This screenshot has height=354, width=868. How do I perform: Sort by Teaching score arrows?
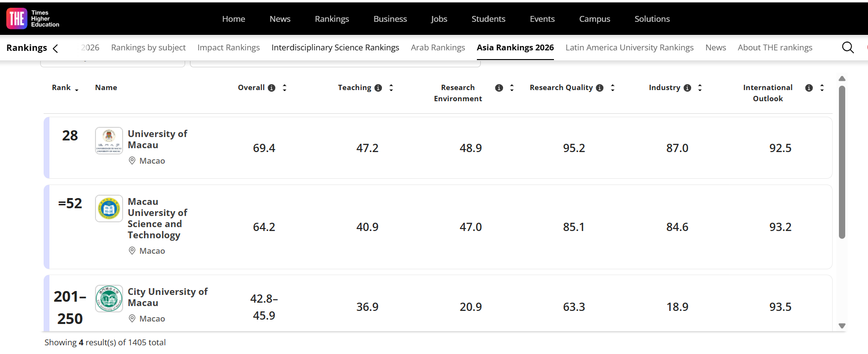[391, 88]
